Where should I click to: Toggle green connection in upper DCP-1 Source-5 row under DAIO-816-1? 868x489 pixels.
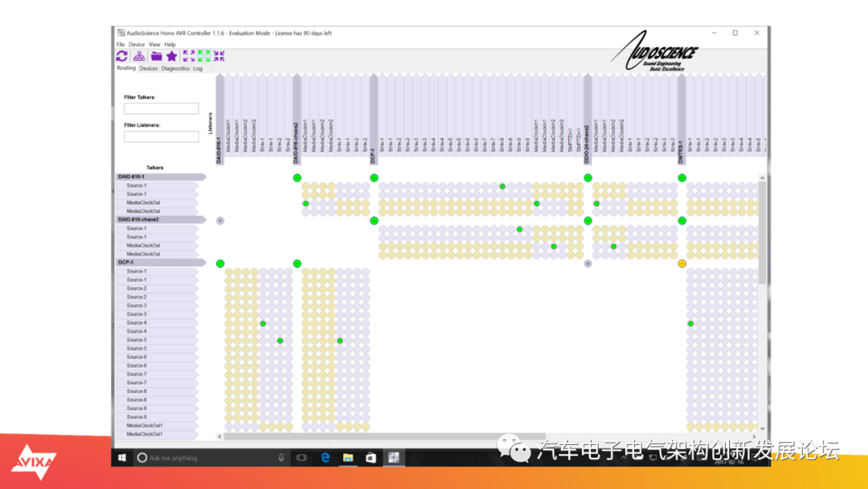coord(280,340)
